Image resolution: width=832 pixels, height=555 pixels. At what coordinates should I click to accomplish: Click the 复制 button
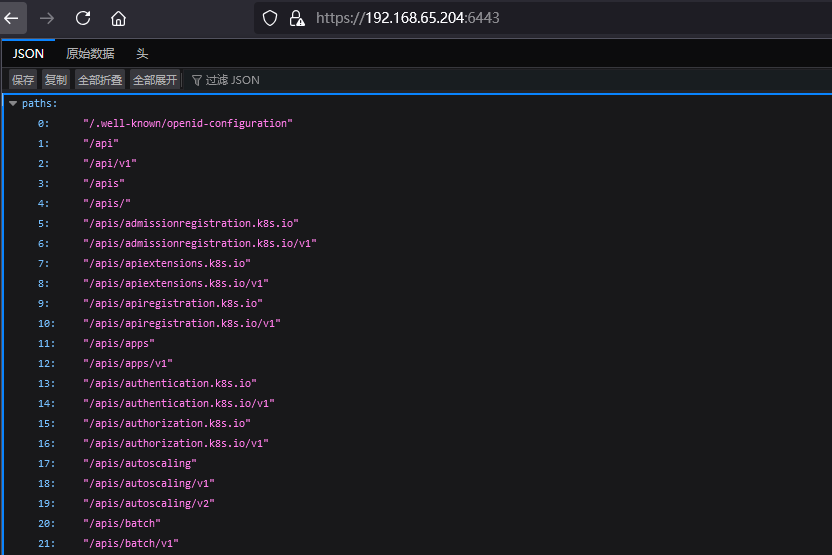[x=56, y=80]
